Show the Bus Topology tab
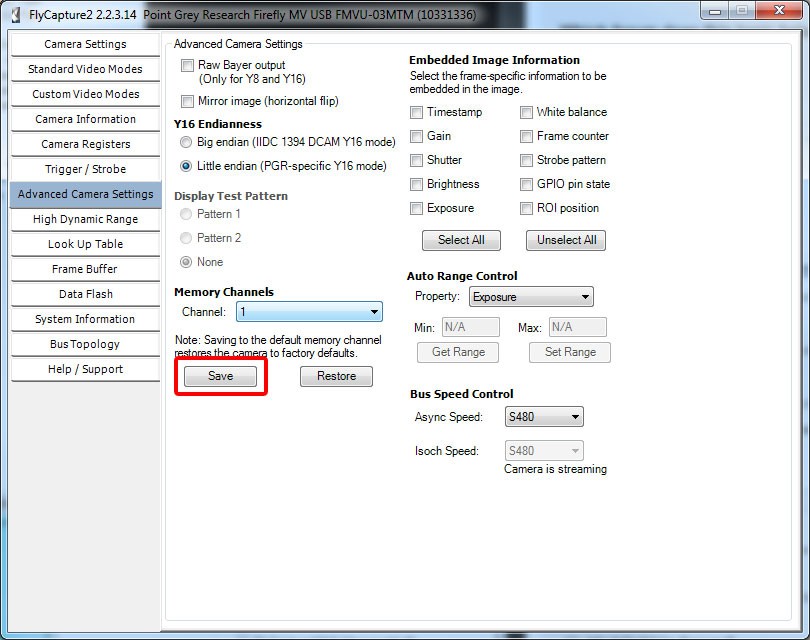This screenshot has width=810, height=640. tap(85, 344)
